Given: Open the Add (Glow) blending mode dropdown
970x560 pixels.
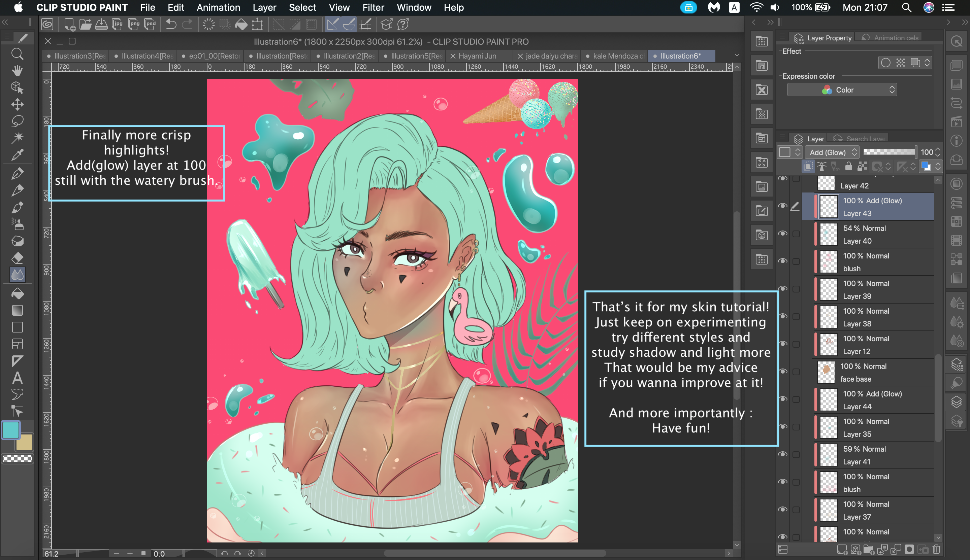Looking at the screenshot, I should (833, 152).
